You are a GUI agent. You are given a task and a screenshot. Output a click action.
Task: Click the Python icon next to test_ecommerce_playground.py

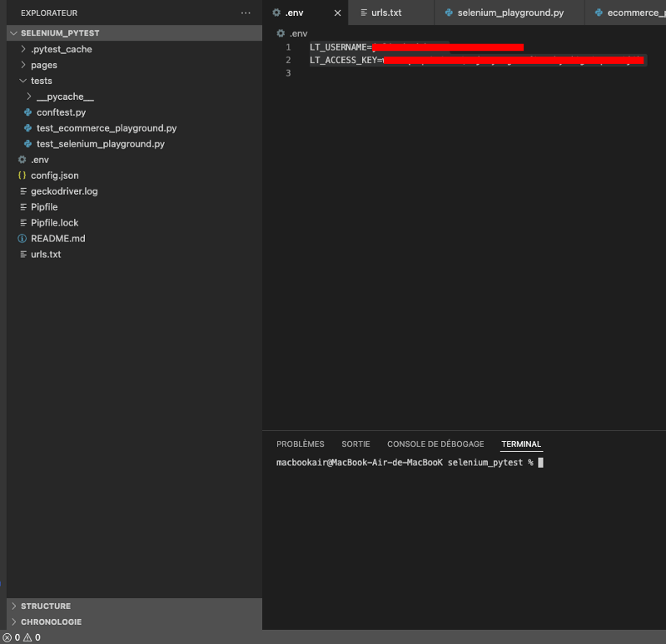click(x=27, y=128)
